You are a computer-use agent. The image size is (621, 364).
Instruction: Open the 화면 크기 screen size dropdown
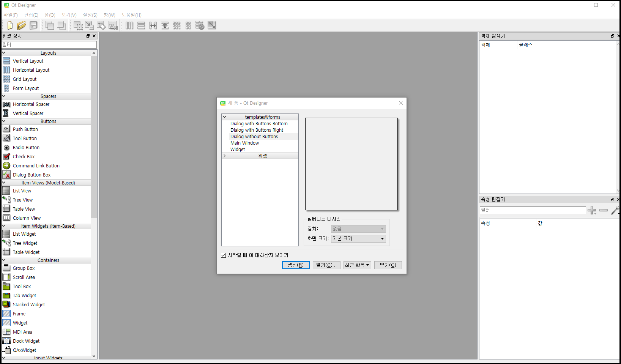point(358,238)
